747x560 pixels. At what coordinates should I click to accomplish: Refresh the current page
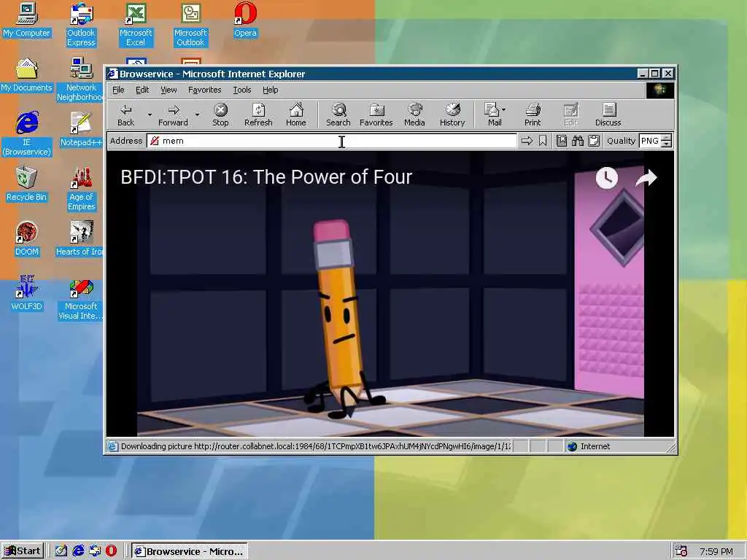point(258,114)
